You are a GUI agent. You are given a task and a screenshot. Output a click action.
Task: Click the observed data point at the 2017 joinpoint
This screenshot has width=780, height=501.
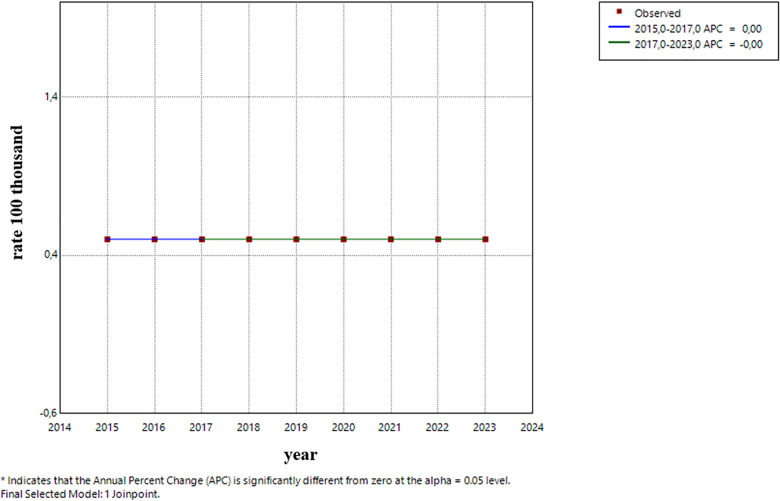[202, 239]
